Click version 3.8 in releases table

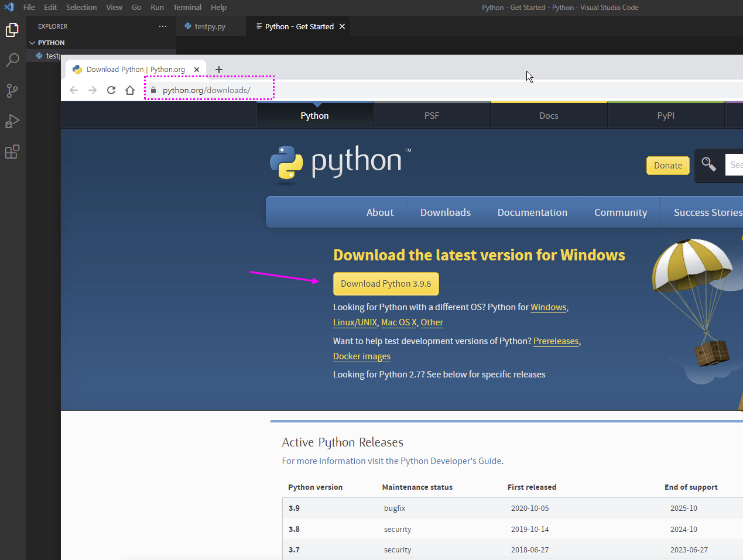(x=294, y=529)
